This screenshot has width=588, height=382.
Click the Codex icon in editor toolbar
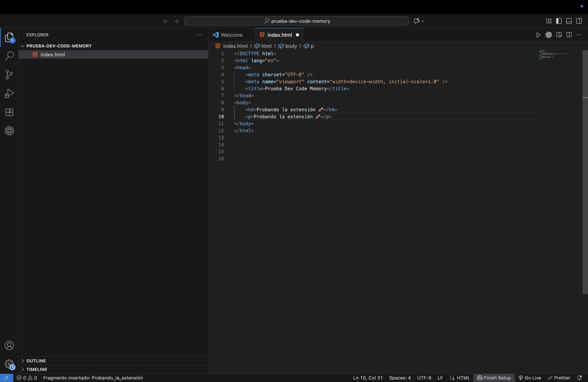click(x=549, y=35)
